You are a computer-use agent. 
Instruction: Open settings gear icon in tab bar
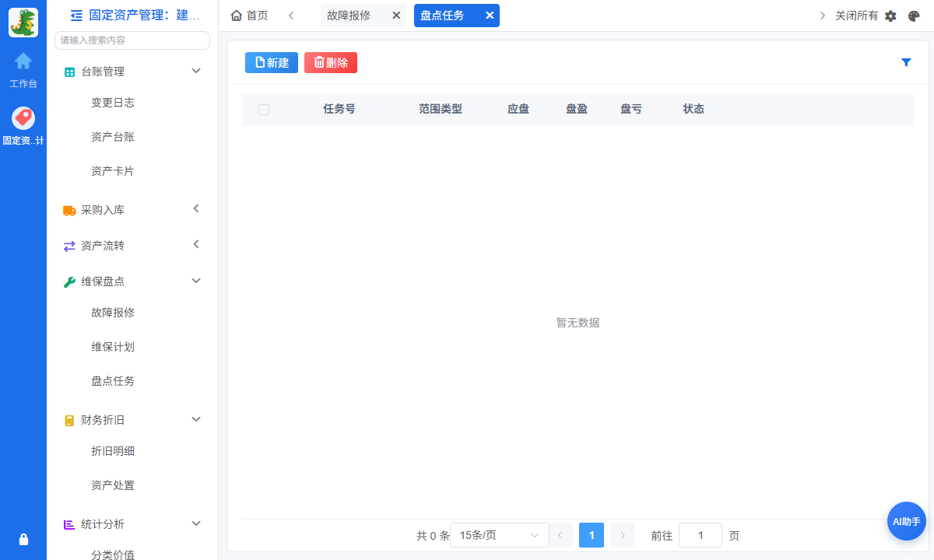tap(890, 16)
